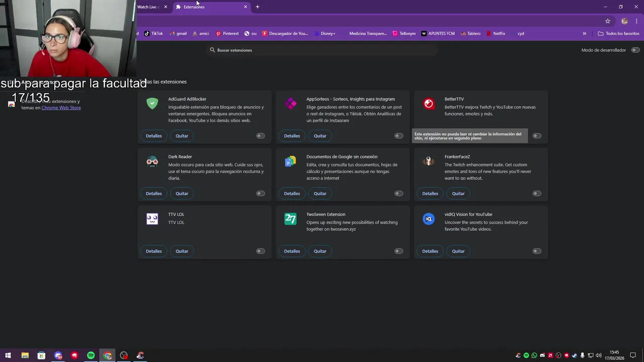The height and width of the screenshot is (362, 644).
Task: Click the BetterTTV extension icon
Action: pos(429,104)
